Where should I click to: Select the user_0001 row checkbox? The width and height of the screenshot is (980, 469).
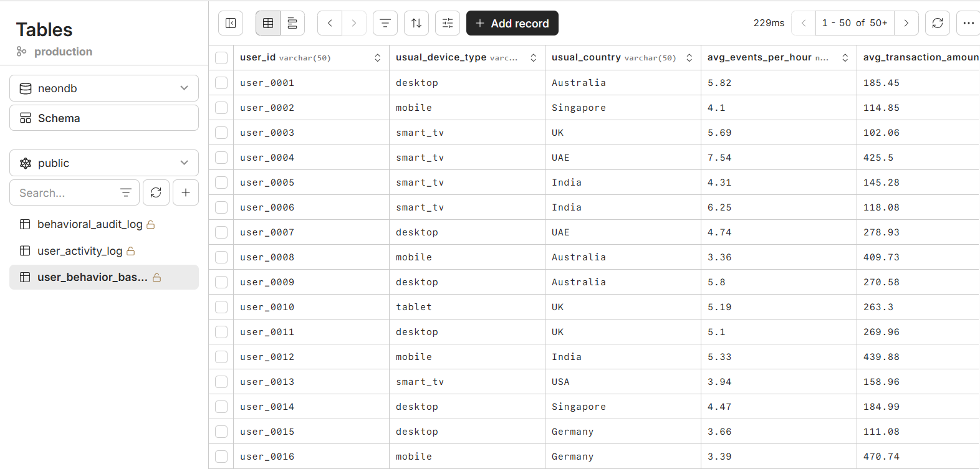[x=221, y=83]
